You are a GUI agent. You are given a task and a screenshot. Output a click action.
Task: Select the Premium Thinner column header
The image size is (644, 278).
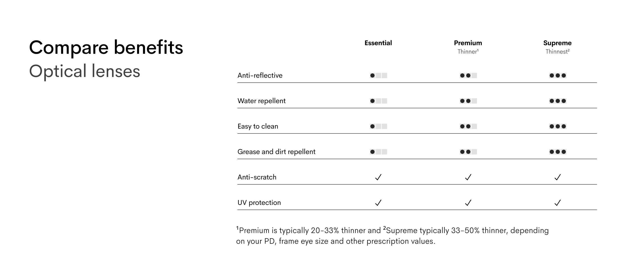click(x=468, y=47)
